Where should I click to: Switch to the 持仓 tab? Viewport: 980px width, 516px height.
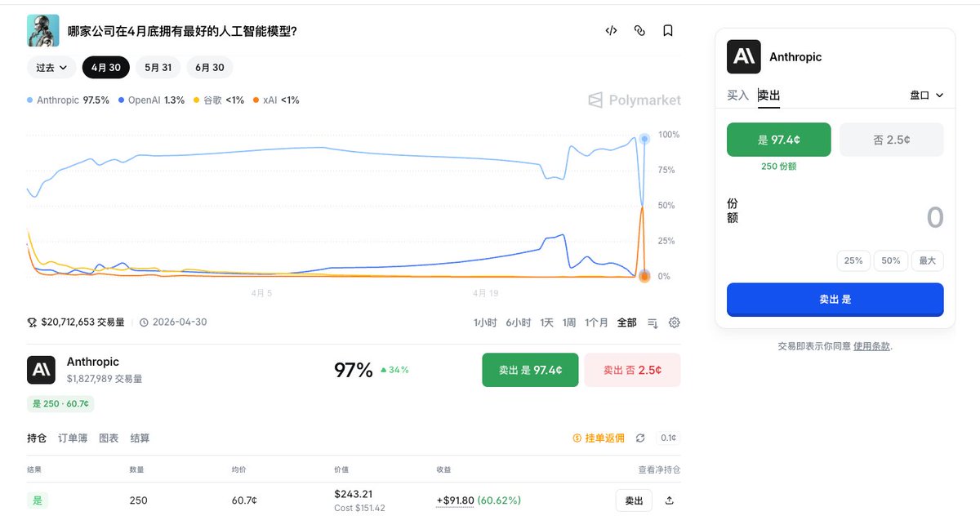[37, 438]
